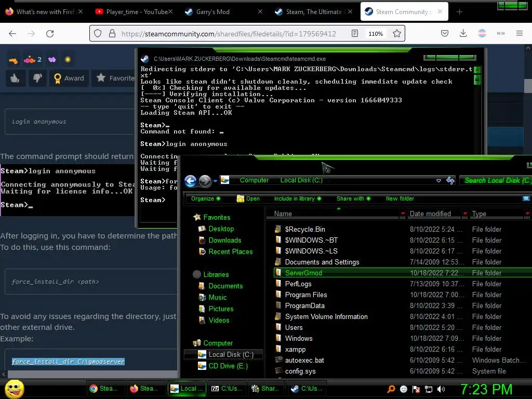Select Music library in navigation pane

point(218,298)
